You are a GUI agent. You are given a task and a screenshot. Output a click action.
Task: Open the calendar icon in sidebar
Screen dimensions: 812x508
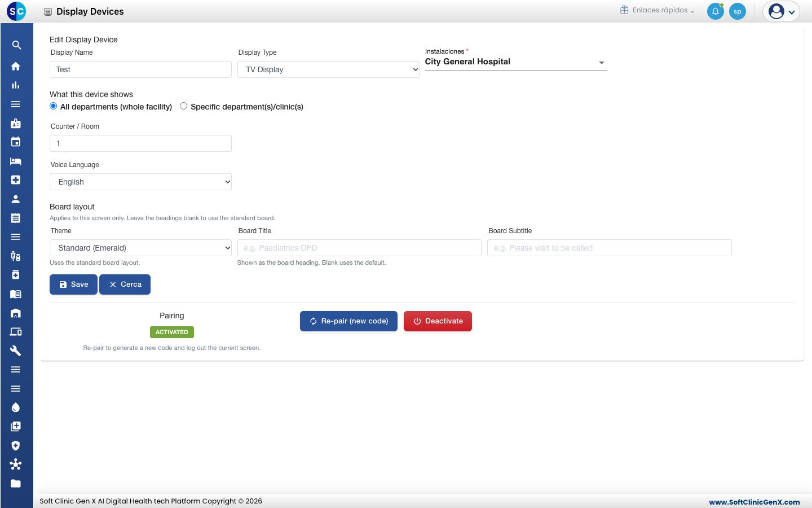point(16,142)
